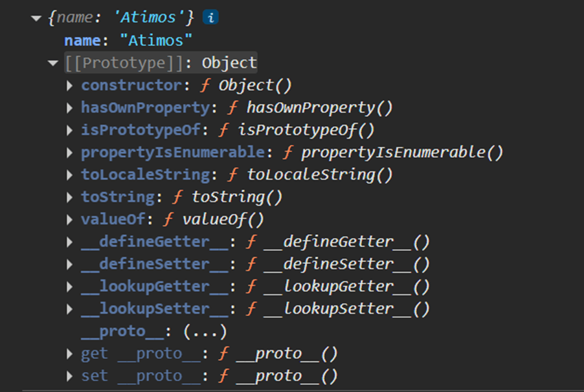Expand the hasOwnProperty function entry
This screenshot has width=584, height=392.
pyautogui.click(x=70, y=108)
